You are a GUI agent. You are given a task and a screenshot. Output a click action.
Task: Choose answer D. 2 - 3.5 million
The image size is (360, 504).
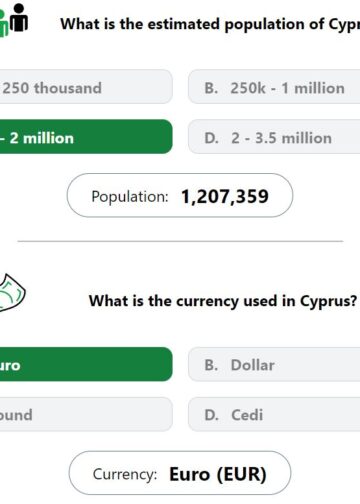pyautogui.click(x=274, y=137)
